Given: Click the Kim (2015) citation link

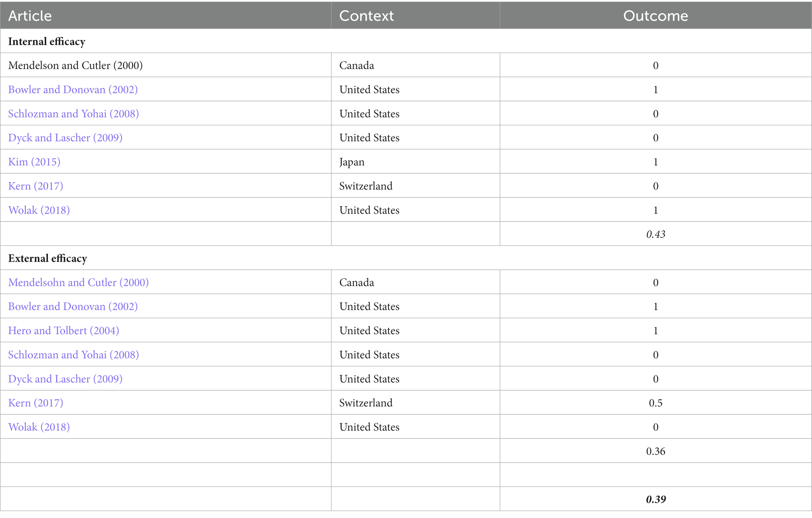Looking at the screenshot, I should click(34, 162).
